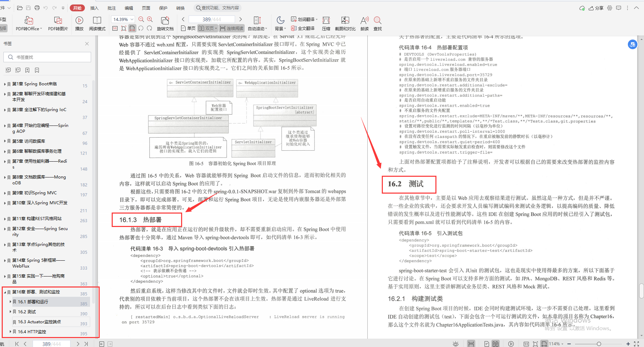Open file with the folder icon

(x=20, y=8)
